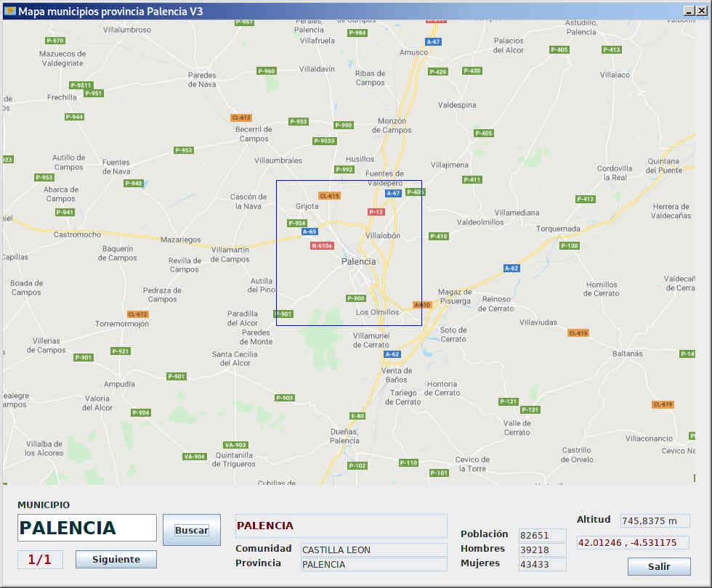Click the P-992 road shield near Husillos
712x588 pixels.
click(344, 170)
